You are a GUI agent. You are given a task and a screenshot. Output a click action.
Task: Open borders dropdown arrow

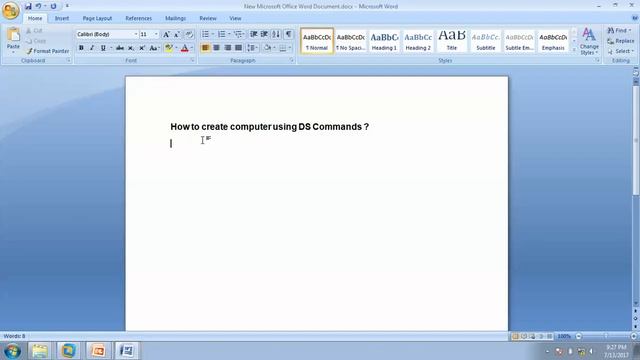[x=289, y=48]
